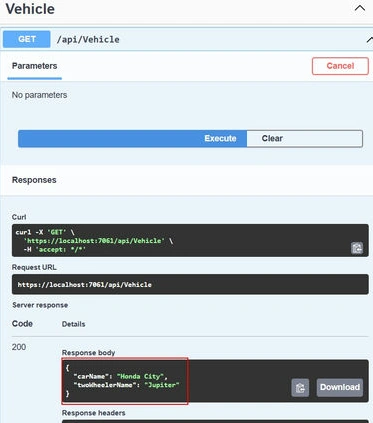The image size is (373, 423).
Task: Download the response body
Action: coord(340,387)
